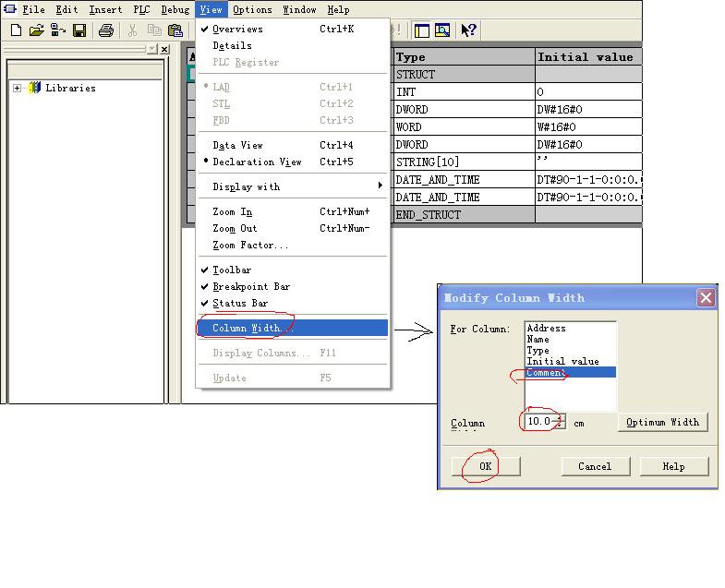This screenshot has width=725, height=588.
Task: Click the New file toolbar icon
Action: (17, 30)
